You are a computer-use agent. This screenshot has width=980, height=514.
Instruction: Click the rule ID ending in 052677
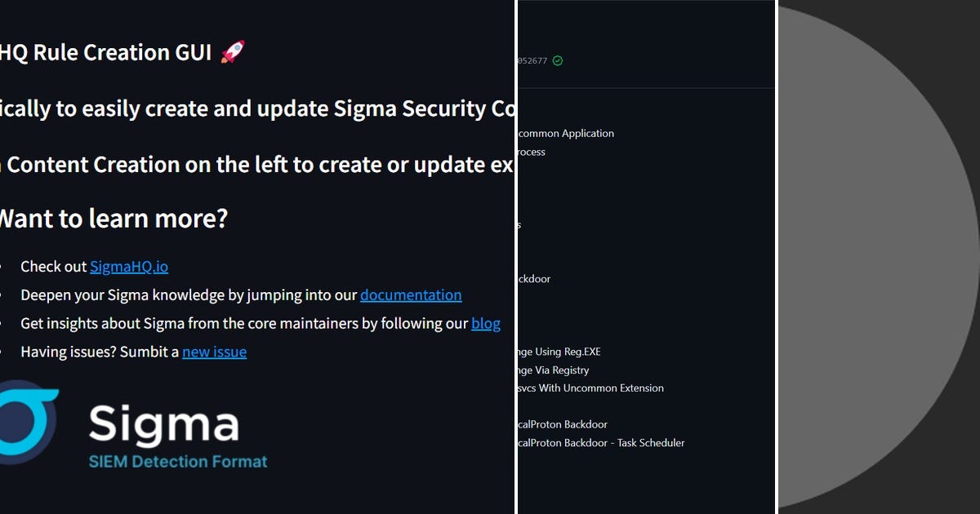click(x=531, y=60)
